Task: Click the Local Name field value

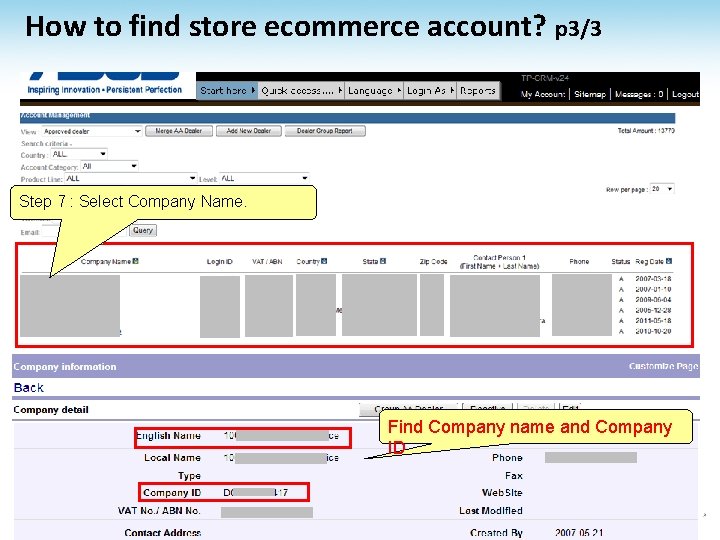Action: [x=281, y=458]
